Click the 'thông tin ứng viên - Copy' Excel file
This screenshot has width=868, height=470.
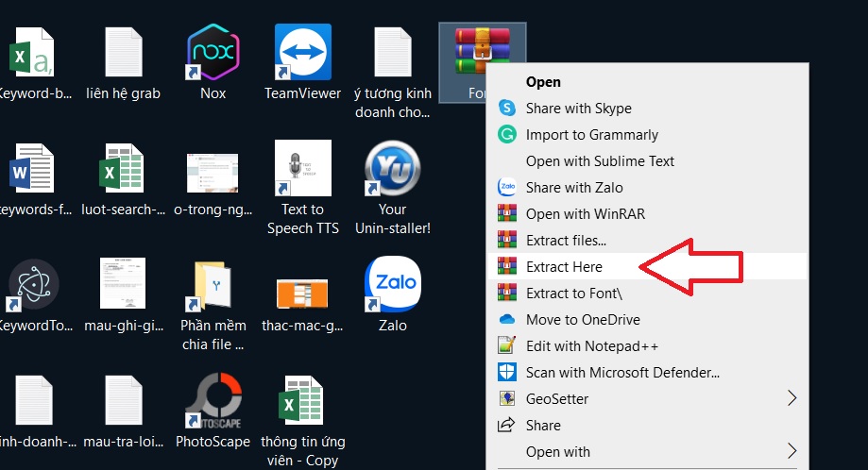(x=302, y=402)
